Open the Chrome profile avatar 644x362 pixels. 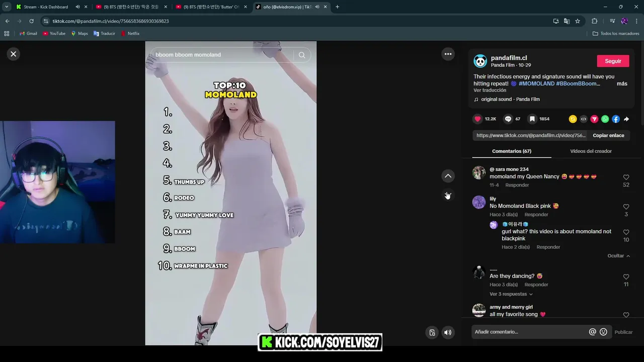[x=624, y=21]
